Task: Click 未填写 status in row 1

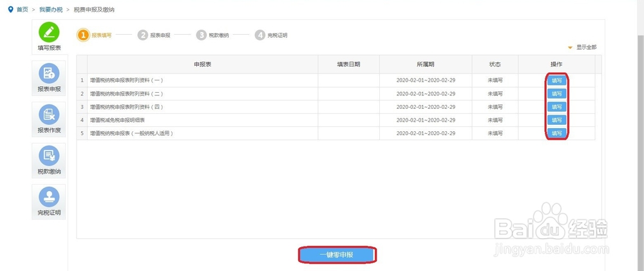Action: point(495,80)
